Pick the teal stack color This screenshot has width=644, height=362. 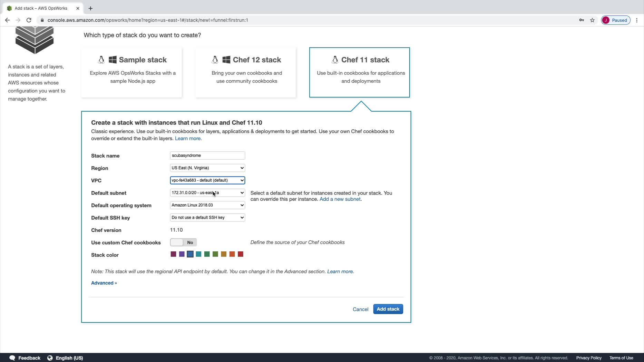point(198,254)
